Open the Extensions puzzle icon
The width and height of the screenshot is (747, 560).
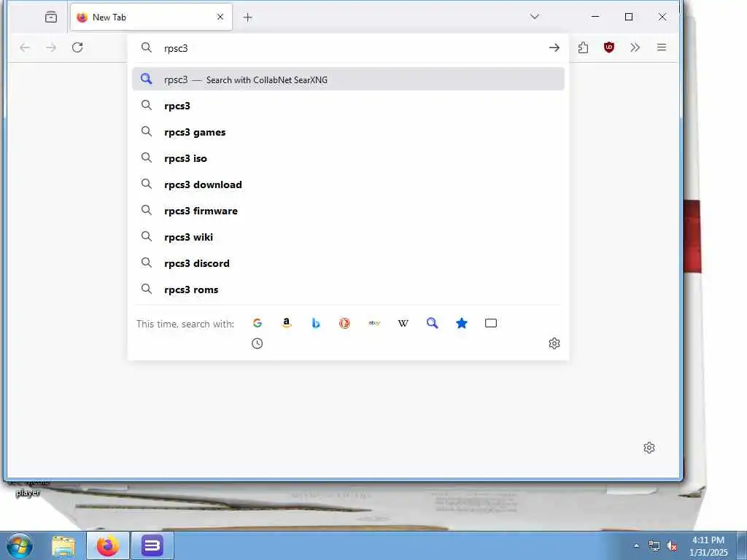pyautogui.click(x=583, y=47)
